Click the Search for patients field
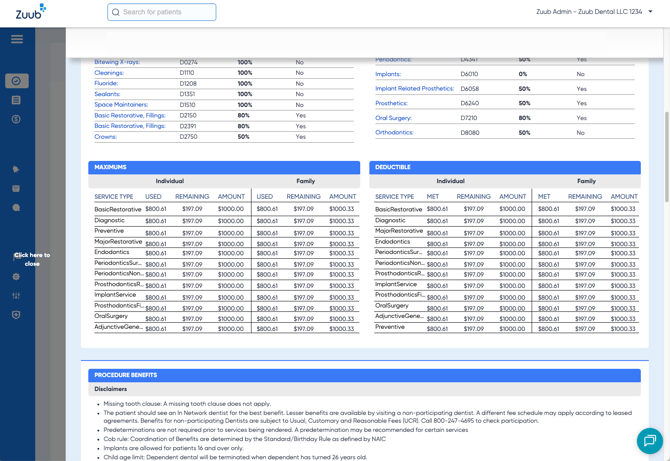The image size is (670, 461). coord(162,12)
